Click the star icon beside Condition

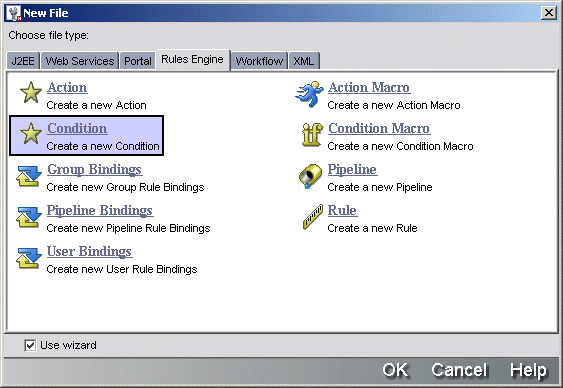(x=31, y=133)
